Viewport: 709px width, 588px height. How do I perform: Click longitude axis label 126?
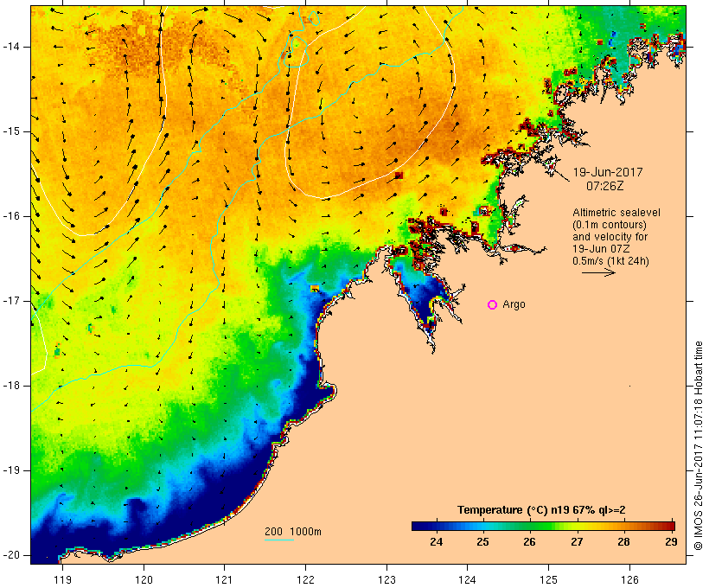coord(629,579)
